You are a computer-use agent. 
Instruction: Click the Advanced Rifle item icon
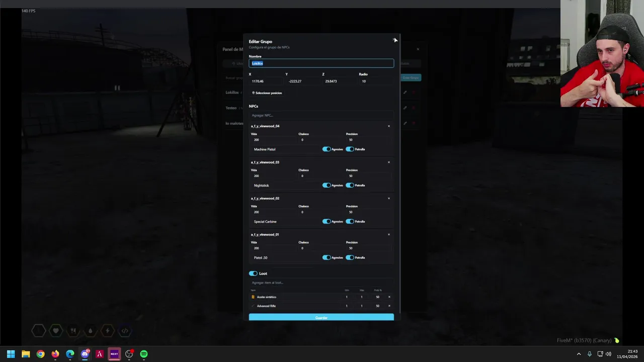[x=253, y=306]
